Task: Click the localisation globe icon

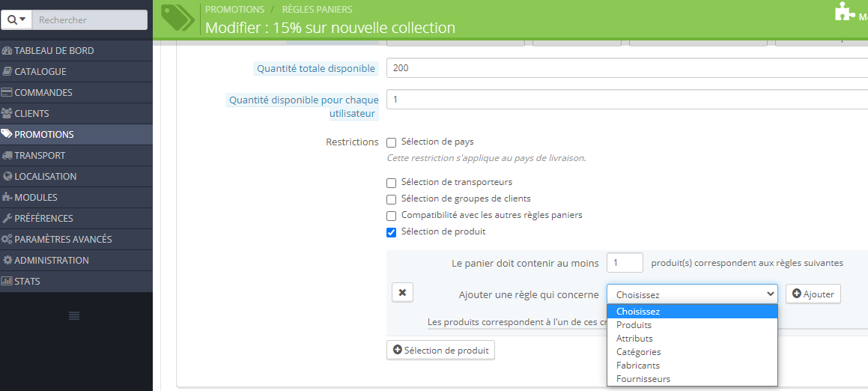Action: 7,177
